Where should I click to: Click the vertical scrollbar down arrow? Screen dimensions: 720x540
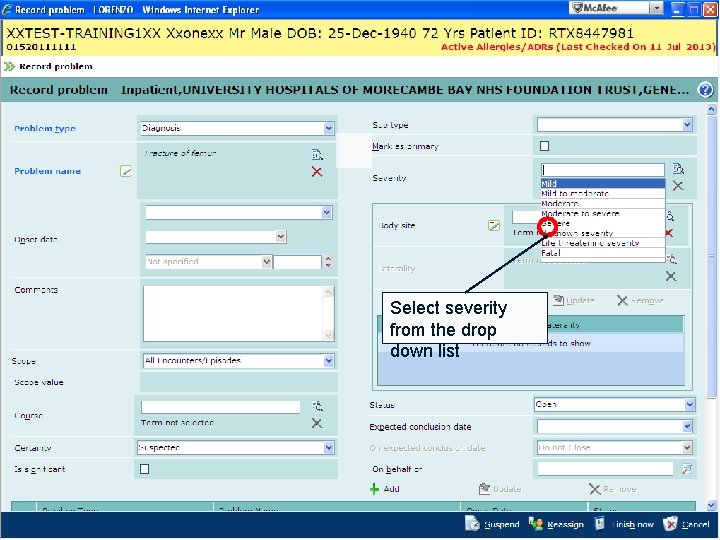tap(711, 505)
